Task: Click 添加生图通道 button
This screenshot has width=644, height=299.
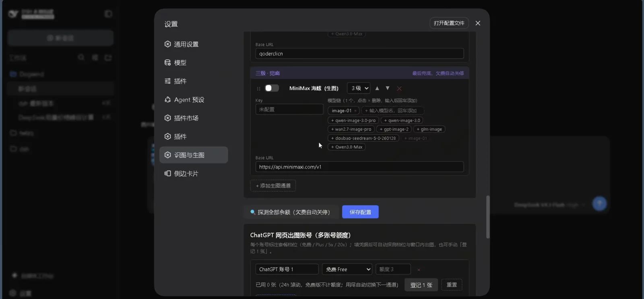Action: 273,186
